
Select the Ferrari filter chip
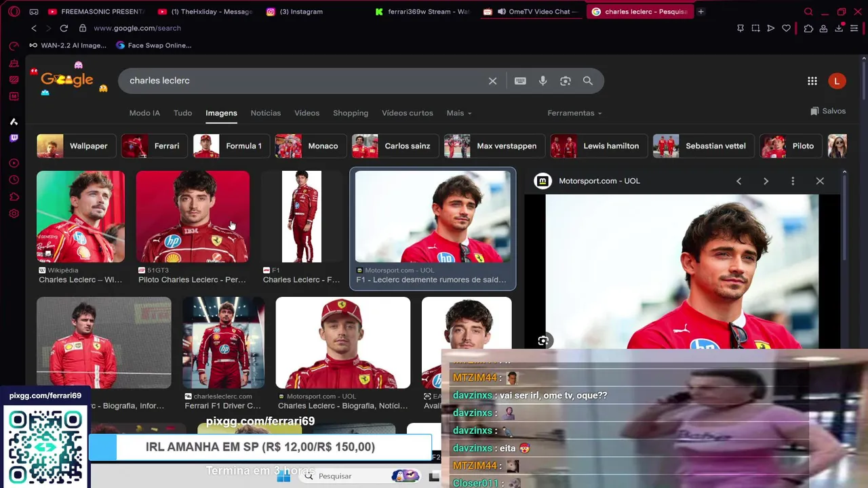pyautogui.click(x=154, y=146)
